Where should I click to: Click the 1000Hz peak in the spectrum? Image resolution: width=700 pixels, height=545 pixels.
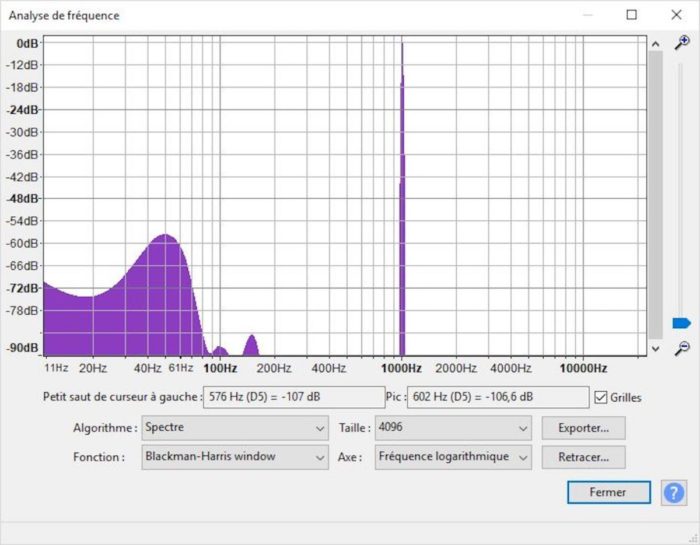tap(402, 196)
